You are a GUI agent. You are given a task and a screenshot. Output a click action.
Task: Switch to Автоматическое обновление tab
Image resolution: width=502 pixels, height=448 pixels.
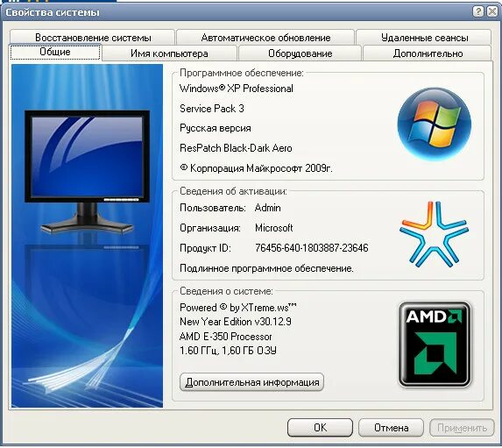click(265, 38)
